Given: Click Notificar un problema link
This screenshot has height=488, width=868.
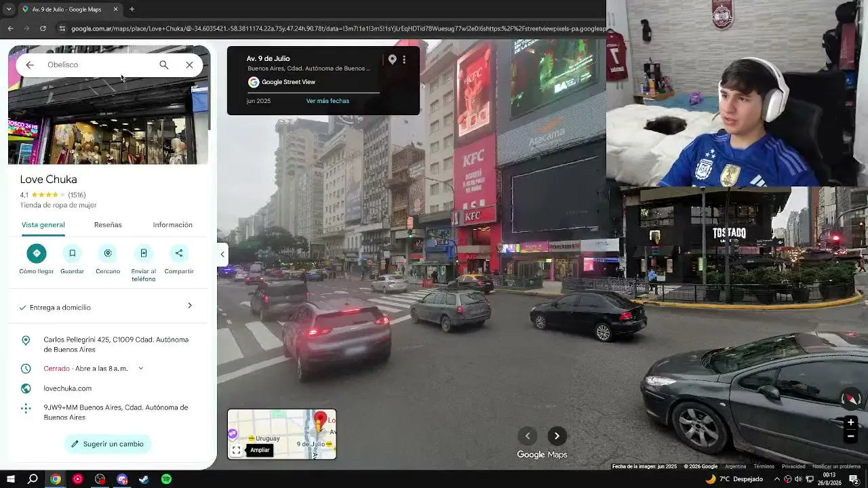Looking at the screenshot, I should coord(836,466).
